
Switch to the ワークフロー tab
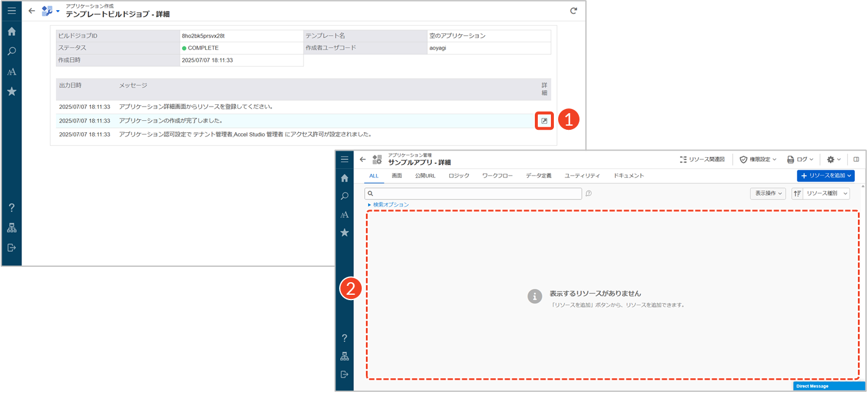tap(497, 176)
